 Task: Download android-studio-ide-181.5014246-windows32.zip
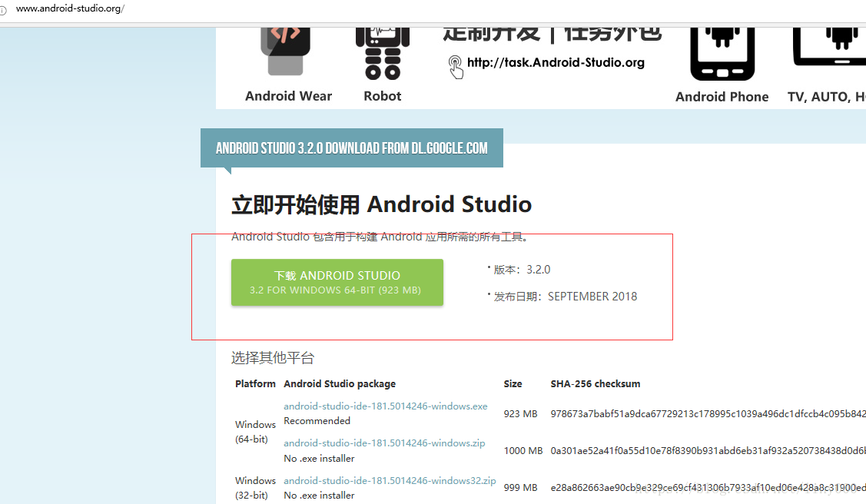390,480
